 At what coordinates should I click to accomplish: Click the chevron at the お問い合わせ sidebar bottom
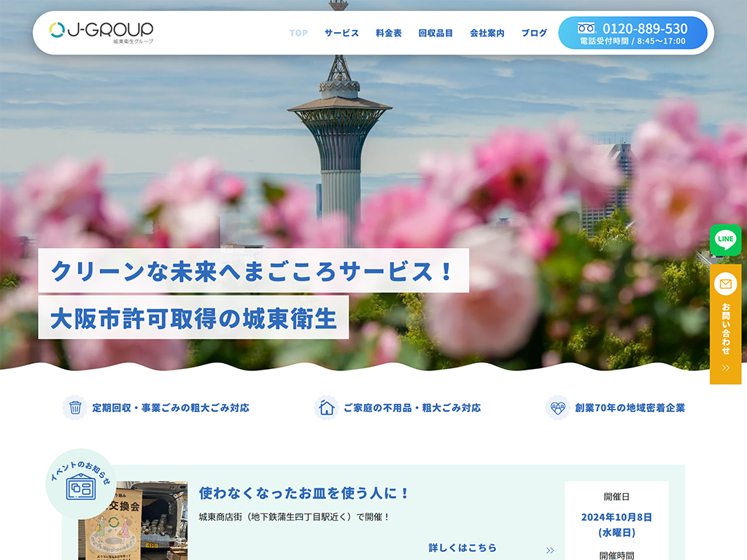(x=726, y=367)
